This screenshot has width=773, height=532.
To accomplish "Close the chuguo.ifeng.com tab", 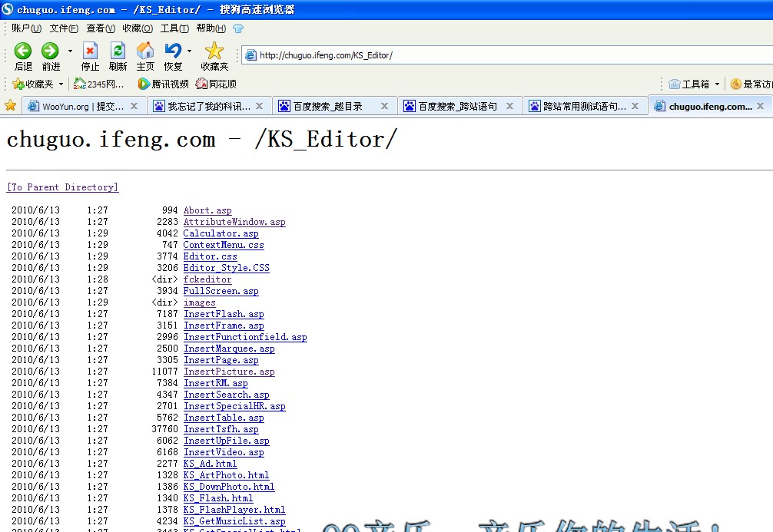I will coord(760,106).
